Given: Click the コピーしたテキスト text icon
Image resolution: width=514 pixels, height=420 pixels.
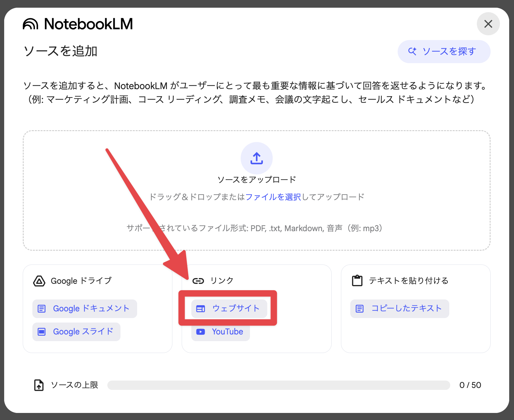Looking at the screenshot, I should [360, 309].
